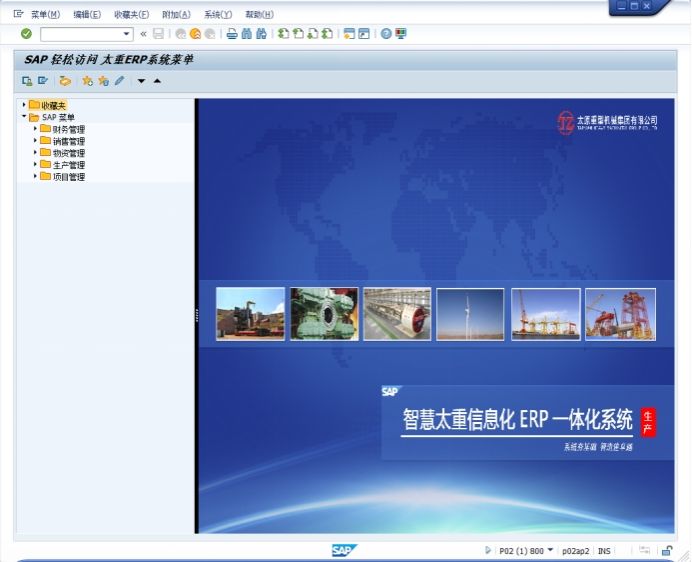This screenshot has height=562, width=692.
Task: Click the SAP Menu icon in application toolbar
Action: 43,81
